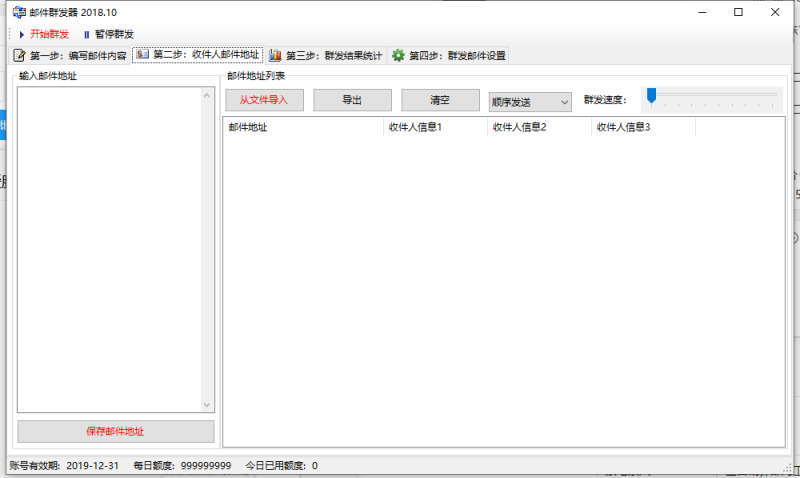The image size is (800, 478).
Task: Expand the 顺序发送 dropdown
Action: [x=529, y=102]
